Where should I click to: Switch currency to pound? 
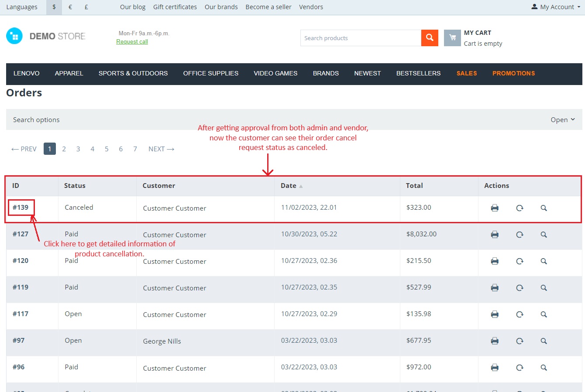pos(86,7)
